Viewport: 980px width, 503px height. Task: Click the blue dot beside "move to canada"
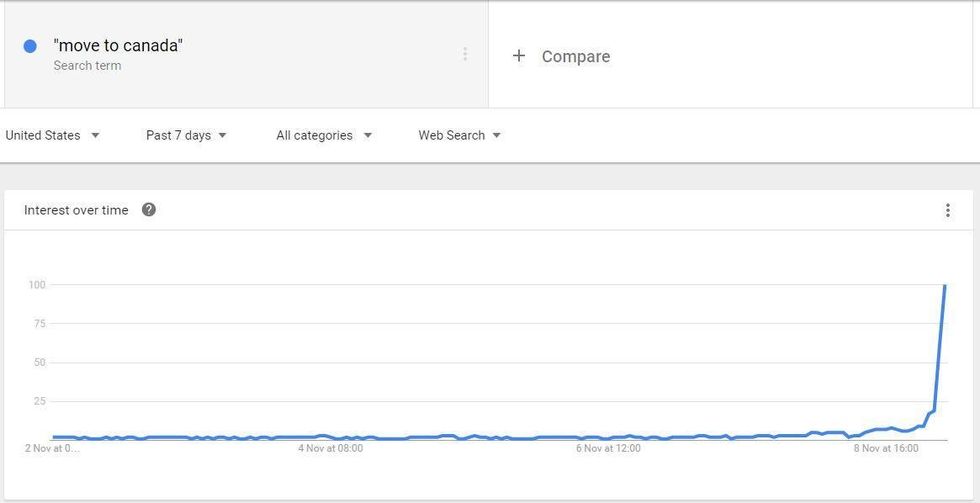click(x=30, y=46)
